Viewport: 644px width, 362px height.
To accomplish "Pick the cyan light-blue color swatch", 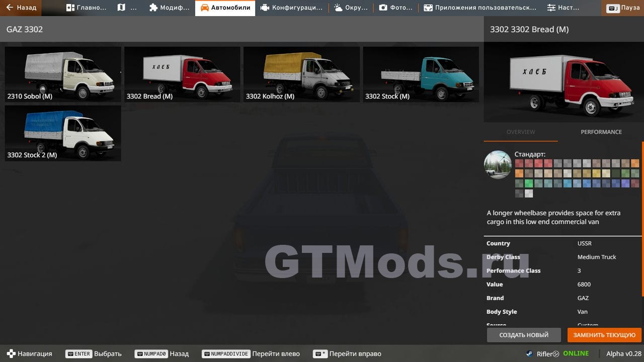I will point(568,184).
